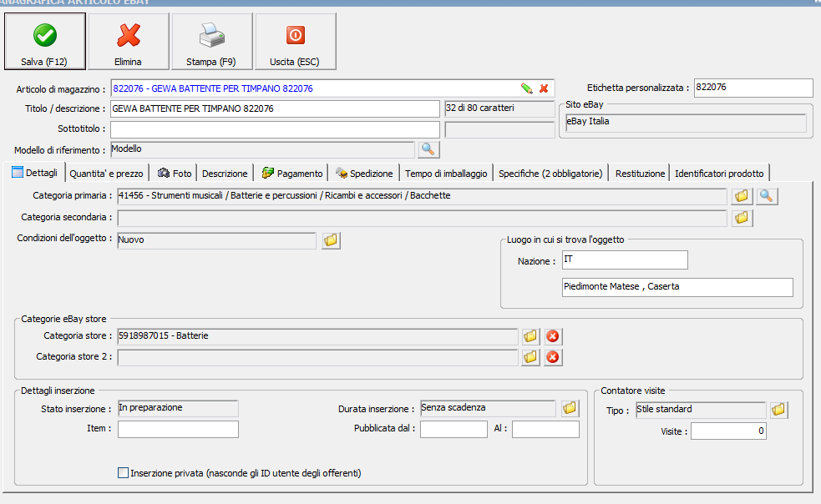This screenshot has width=821, height=504.
Task: Save with the Salva (F12) button
Action: pos(44,42)
